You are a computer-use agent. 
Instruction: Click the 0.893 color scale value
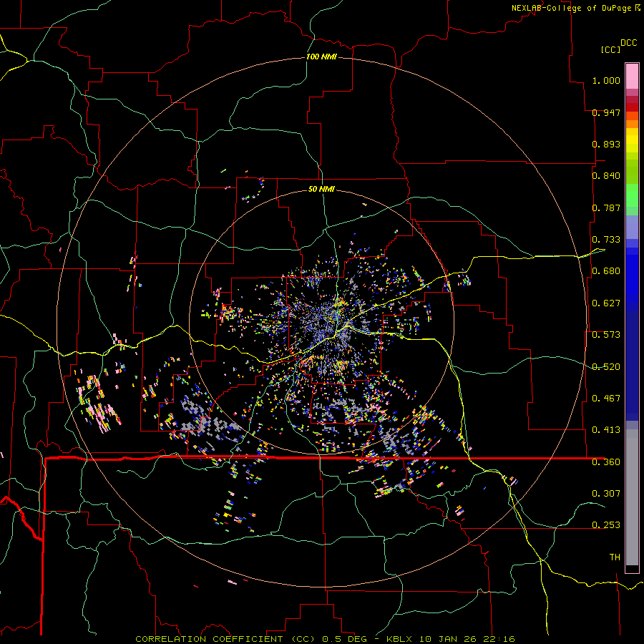[606, 144]
